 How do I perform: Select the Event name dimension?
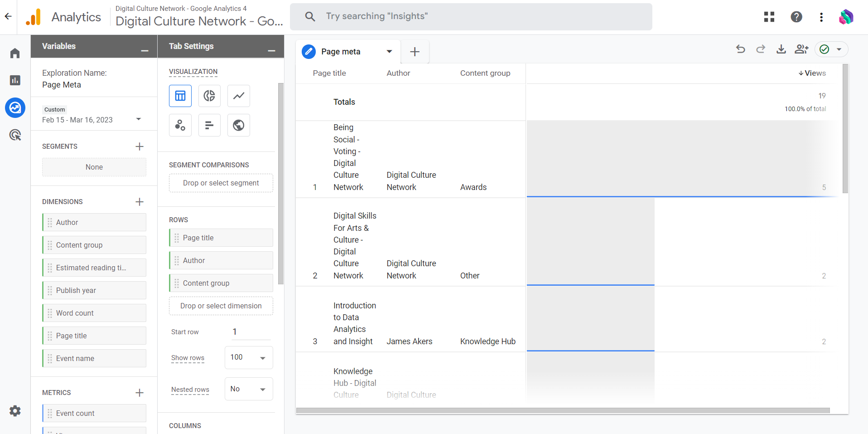[94, 358]
